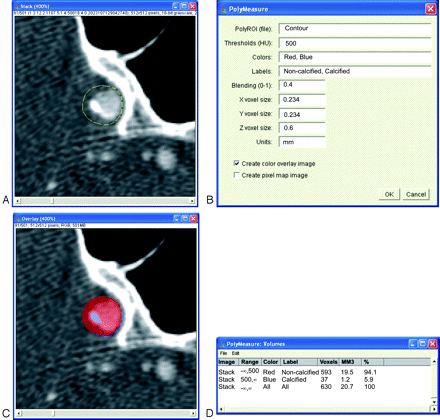The image size is (440, 420).
Task: Maximize the Overlay image window
Action: pos(185,219)
